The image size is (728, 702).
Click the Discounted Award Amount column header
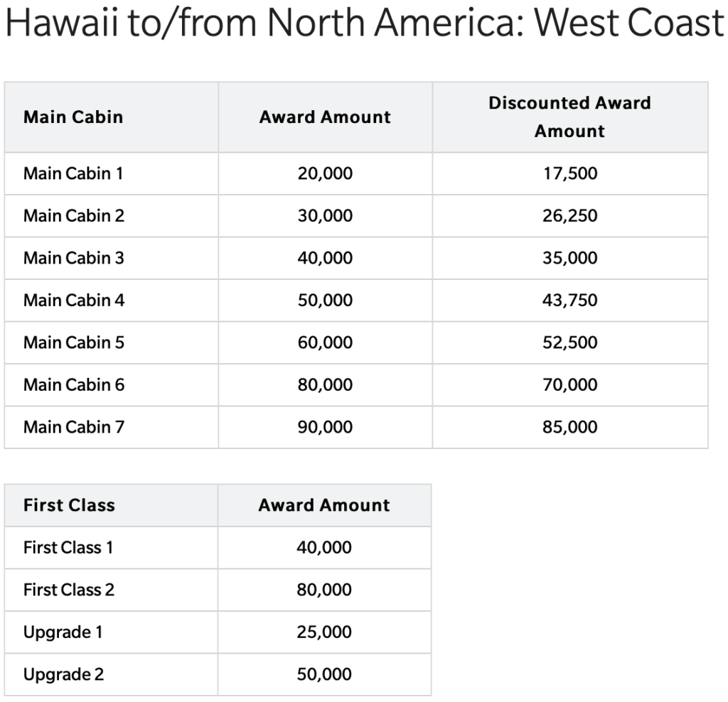pos(569,117)
